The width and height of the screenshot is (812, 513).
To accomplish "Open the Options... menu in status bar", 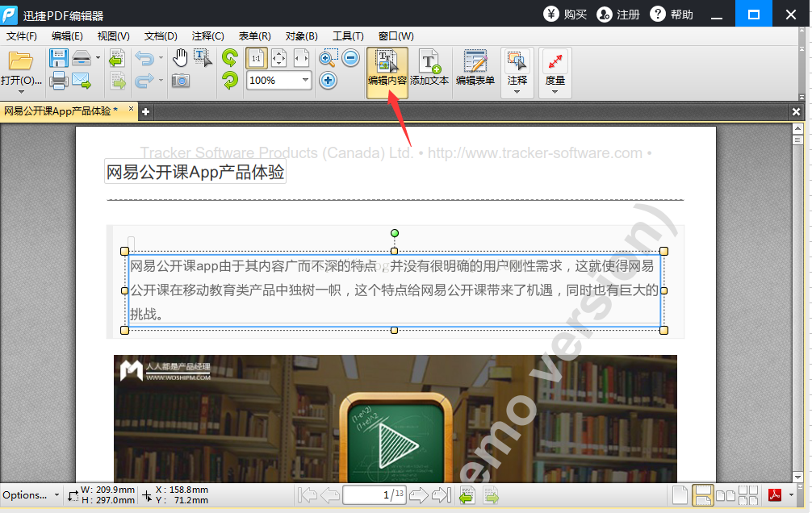I will 31,495.
